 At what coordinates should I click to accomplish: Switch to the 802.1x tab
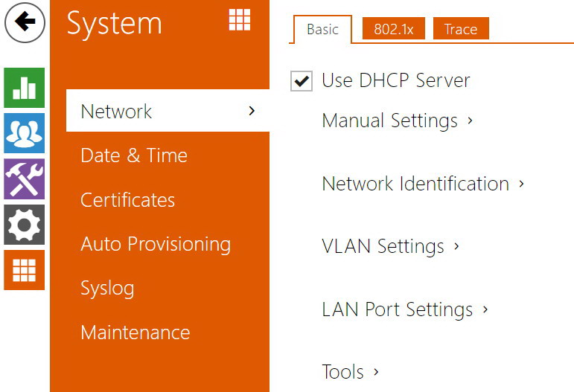pos(394,28)
